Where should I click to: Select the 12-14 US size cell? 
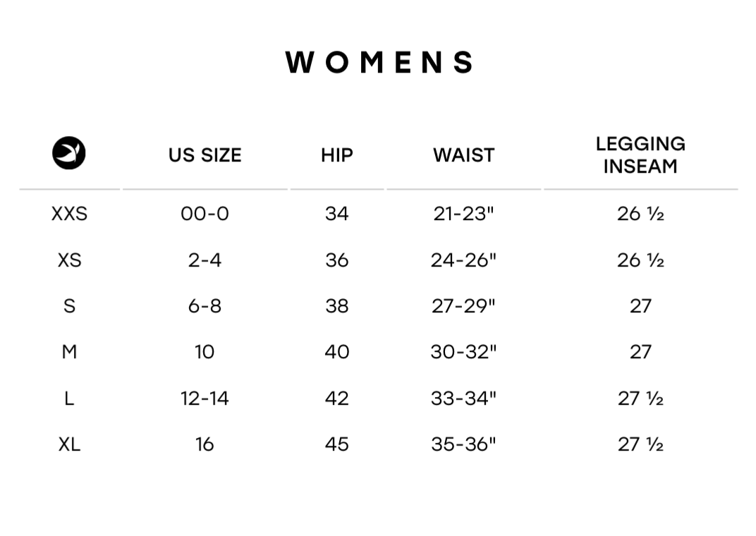(x=205, y=398)
